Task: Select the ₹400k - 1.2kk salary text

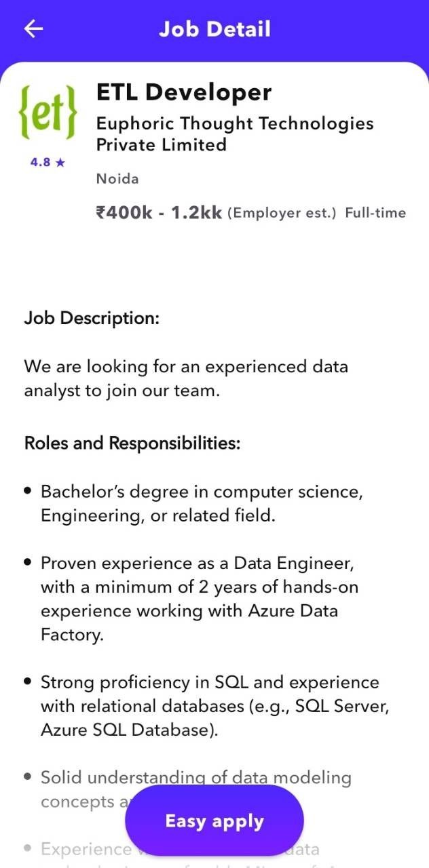Action: (x=160, y=212)
